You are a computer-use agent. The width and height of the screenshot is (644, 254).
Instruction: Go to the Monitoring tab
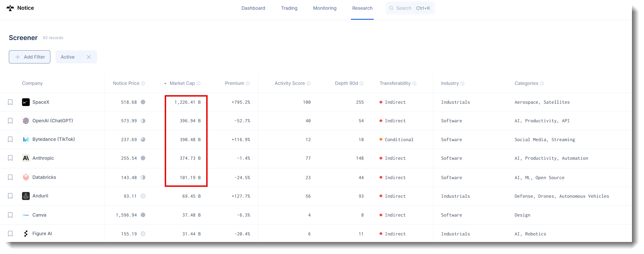[325, 8]
